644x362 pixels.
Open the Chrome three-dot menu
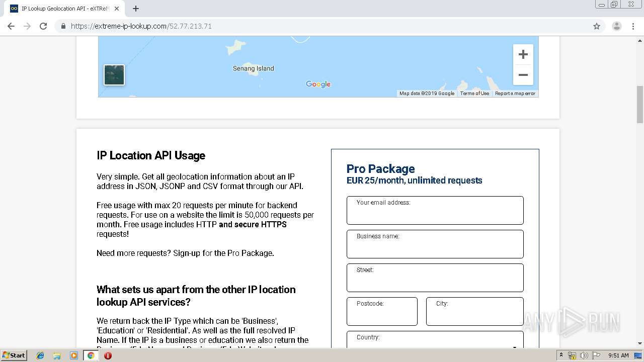[x=633, y=26]
